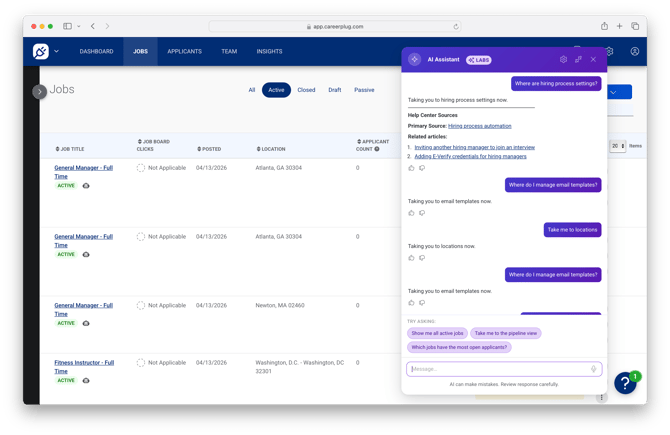The image size is (670, 435).
Task: Open help question mark bubble
Action: click(625, 383)
